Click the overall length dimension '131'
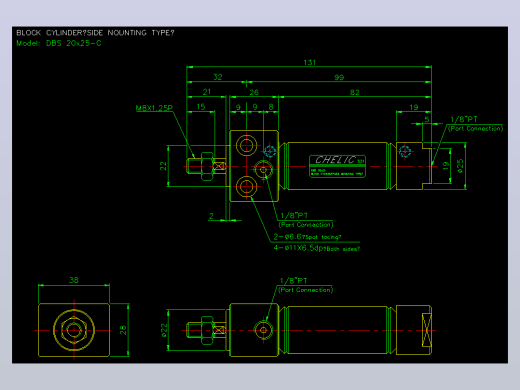 click(309, 62)
